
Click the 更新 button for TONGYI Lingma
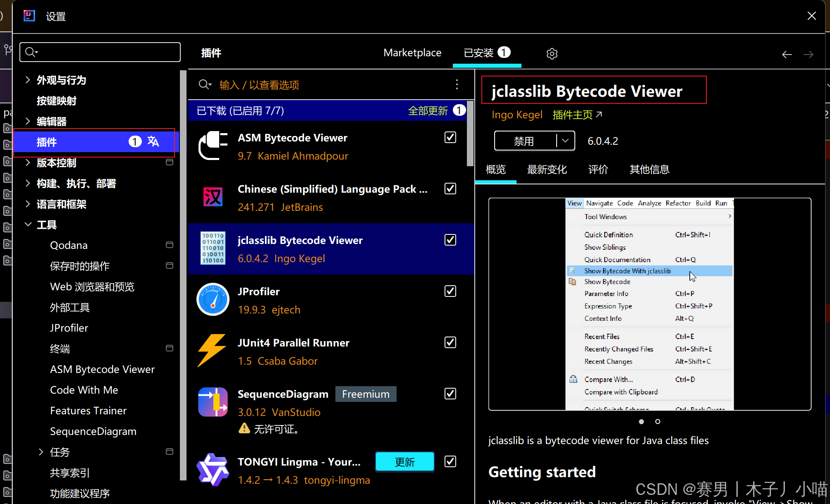[x=404, y=462]
